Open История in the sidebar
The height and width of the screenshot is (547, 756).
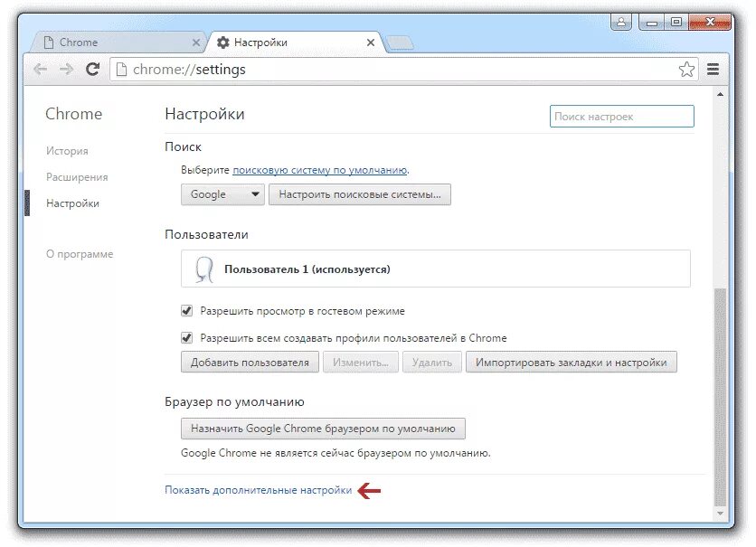tap(67, 151)
